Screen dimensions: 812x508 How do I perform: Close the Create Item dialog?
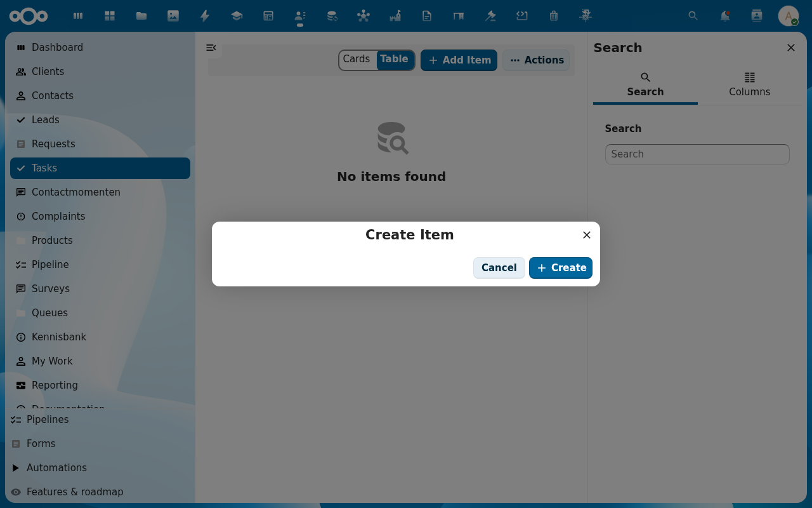click(x=587, y=235)
